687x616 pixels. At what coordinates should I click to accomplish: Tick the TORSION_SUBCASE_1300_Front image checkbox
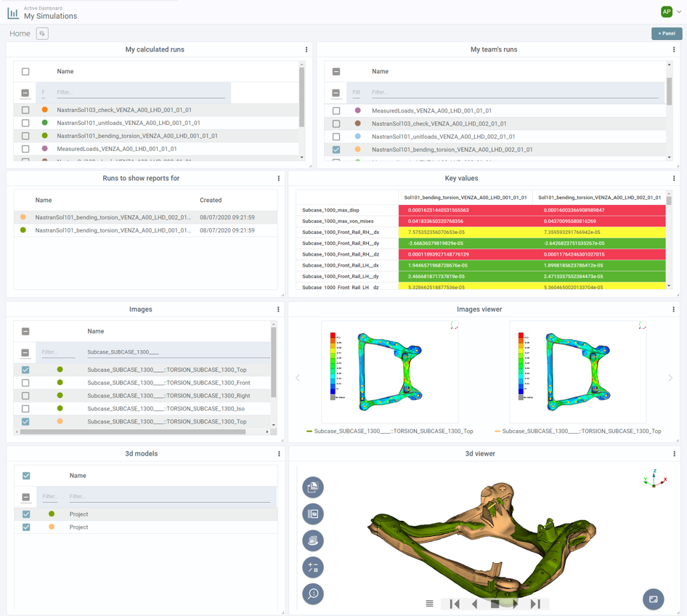click(25, 383)
